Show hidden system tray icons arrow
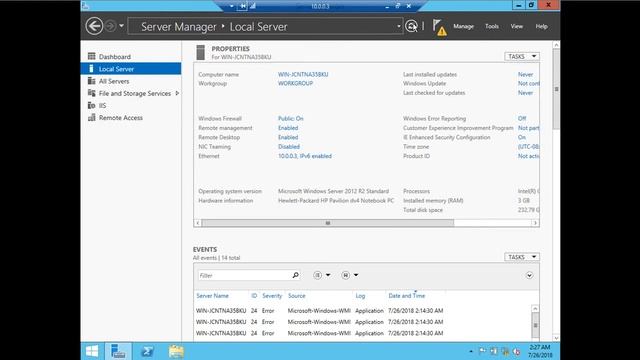 (x=471, y=351)
